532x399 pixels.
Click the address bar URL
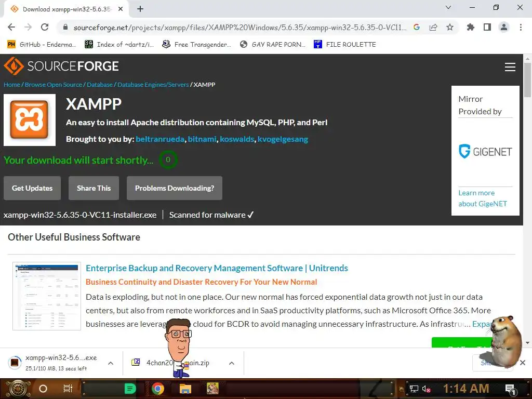[x=240, y=27]
